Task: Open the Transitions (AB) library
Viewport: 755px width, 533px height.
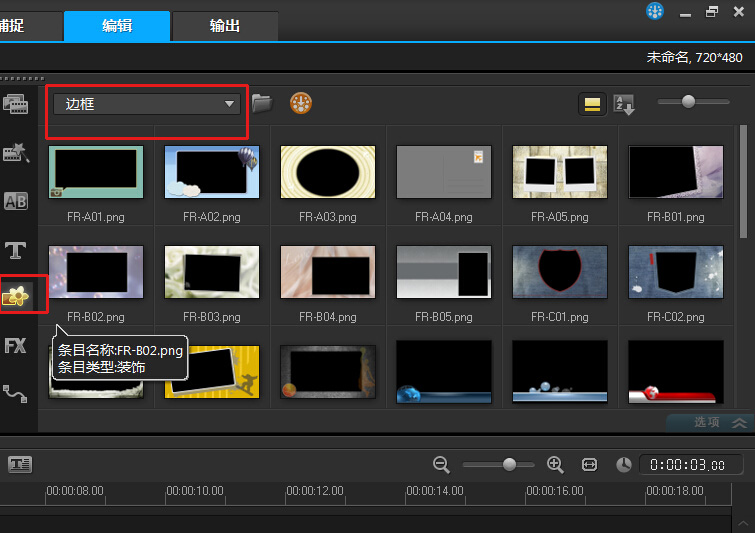Action: tap(16, 201)
